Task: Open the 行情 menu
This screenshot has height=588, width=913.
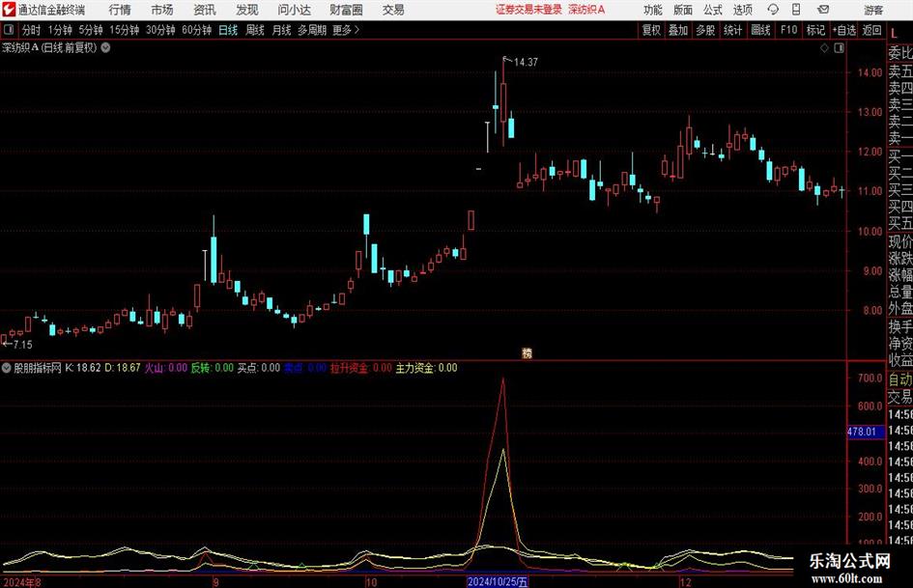Action: [x=120, y=10]
